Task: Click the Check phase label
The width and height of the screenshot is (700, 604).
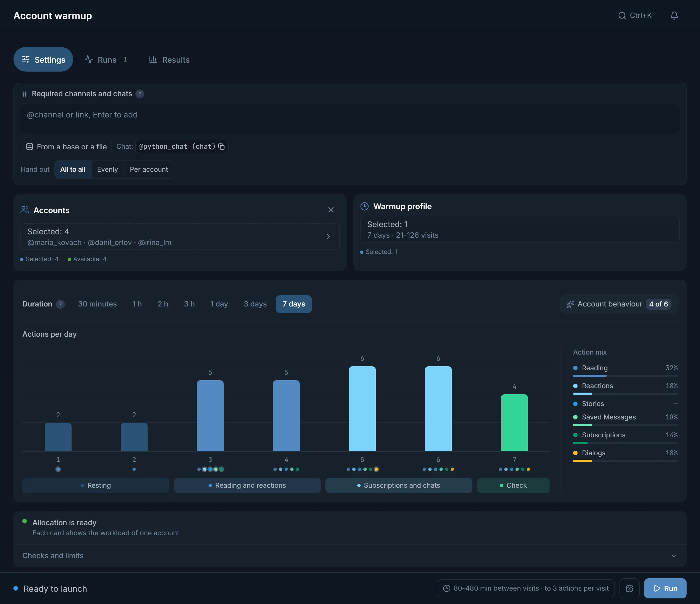Action: pos(514,485)
